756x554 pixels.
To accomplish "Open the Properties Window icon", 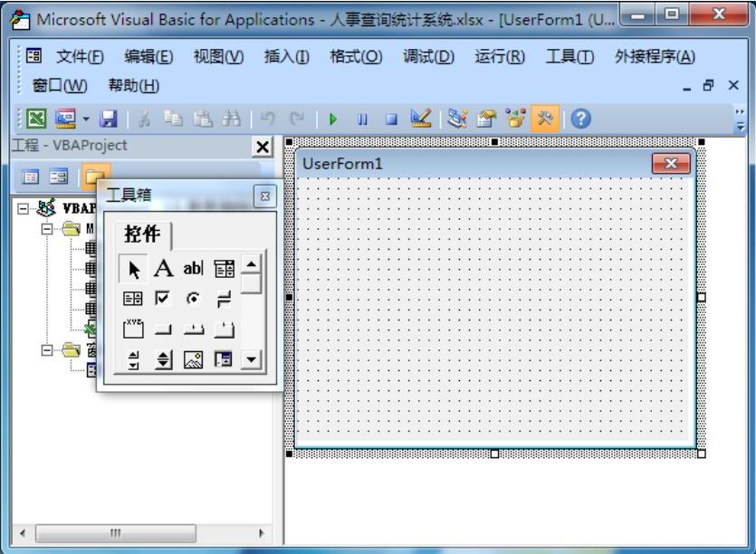I will pyautogui.click(x=486, y=119).
